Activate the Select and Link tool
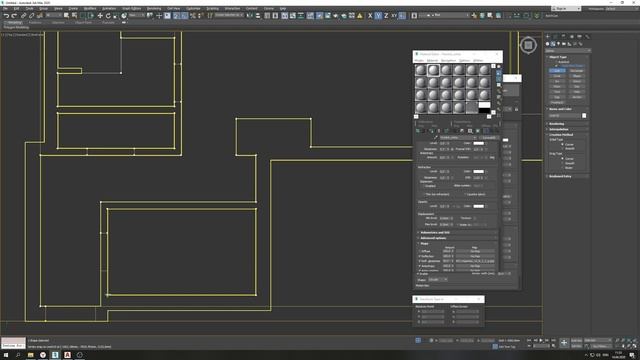This screenshot has width=640, height=360. [23, 16]
